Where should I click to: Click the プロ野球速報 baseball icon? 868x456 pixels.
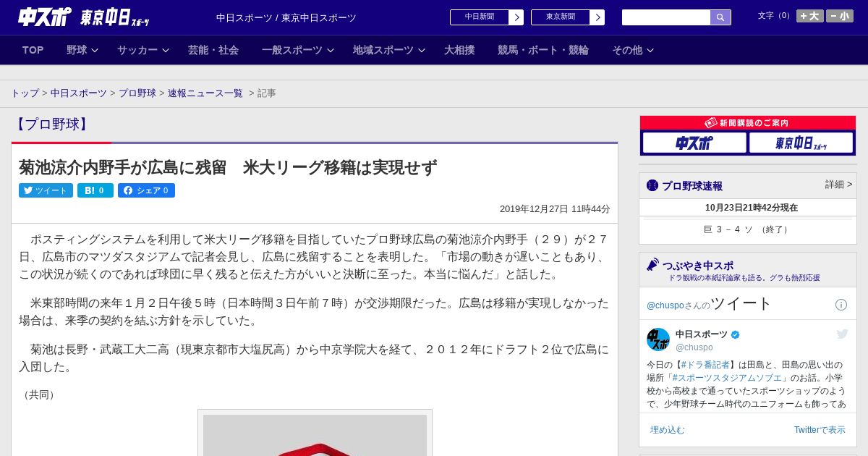652,185
